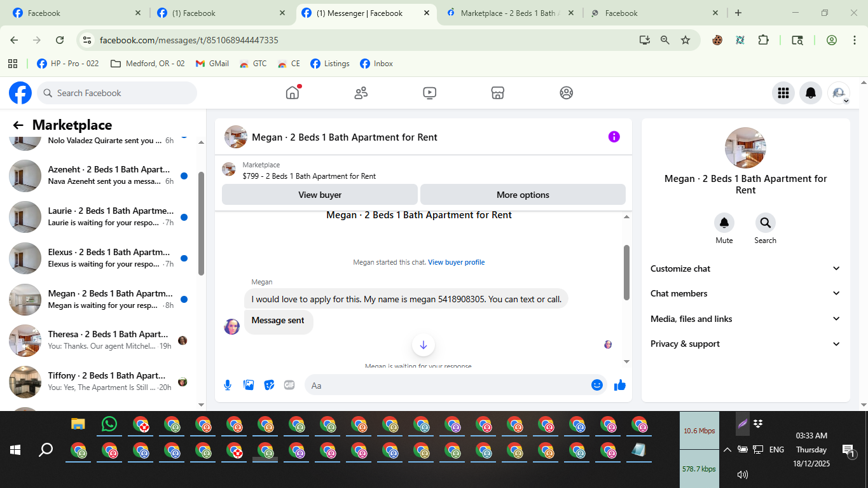The image size is (868, 488).
Task: Send a thumbs-up like
Action: click(620, 385)
